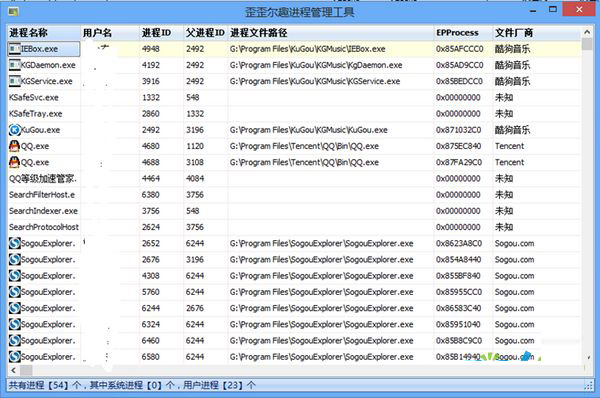Sort by the 进程ID column header

[x=161, y=33]
